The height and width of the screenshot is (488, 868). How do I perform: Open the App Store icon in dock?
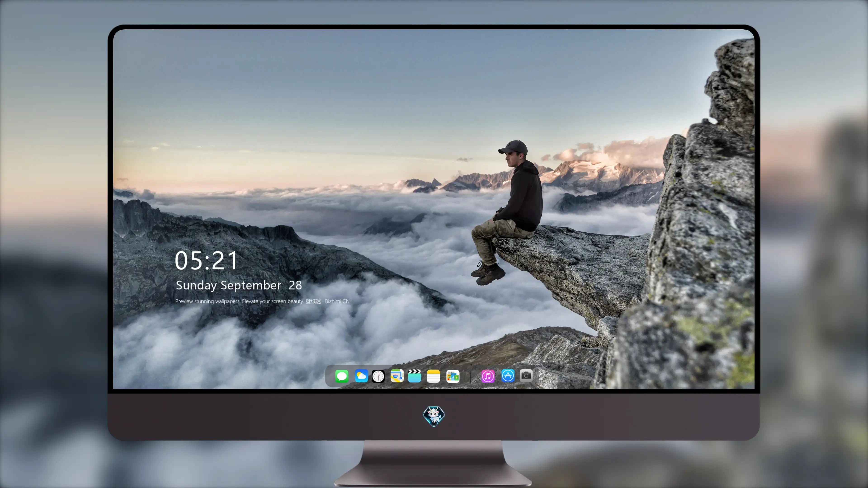pos(508,375)
